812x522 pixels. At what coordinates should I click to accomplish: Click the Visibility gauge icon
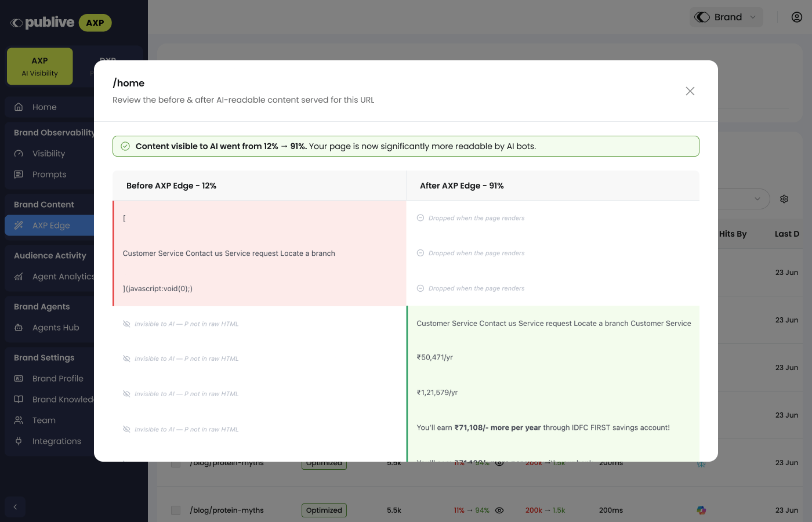(x=19, y=154)
